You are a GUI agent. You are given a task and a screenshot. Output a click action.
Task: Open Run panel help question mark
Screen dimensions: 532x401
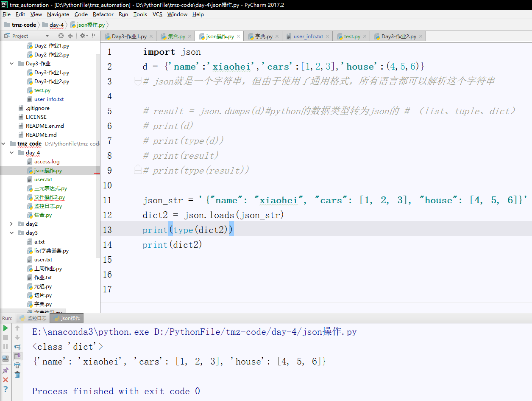tap(6, 389)
